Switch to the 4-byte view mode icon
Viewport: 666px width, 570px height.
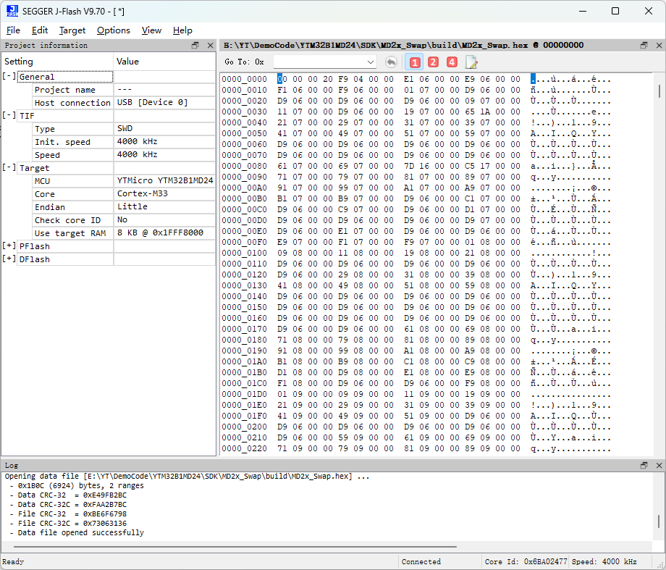pyautogui.click(x=452, y=62)
